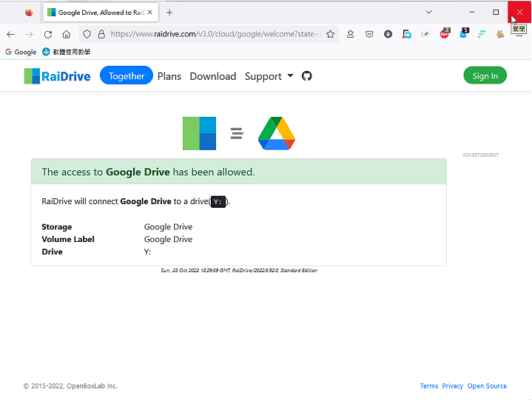
Task: Open a new browser tab
Action: coord(169,13)
